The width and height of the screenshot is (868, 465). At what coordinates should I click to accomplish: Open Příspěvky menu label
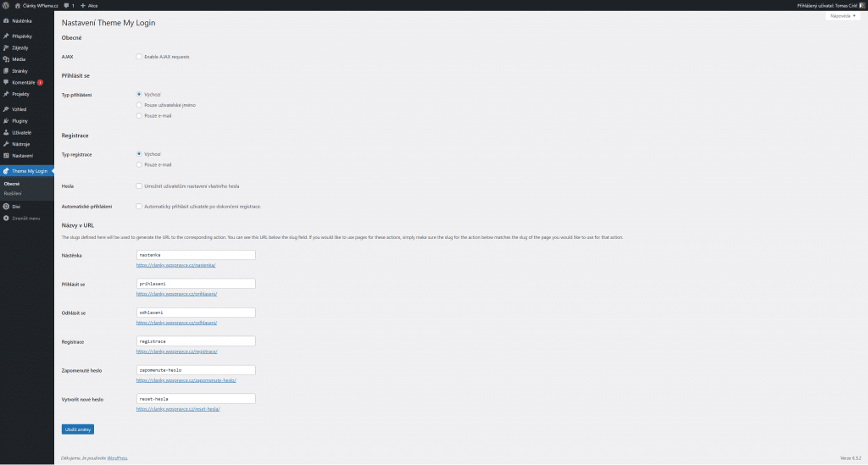click(x=22, y=36)
